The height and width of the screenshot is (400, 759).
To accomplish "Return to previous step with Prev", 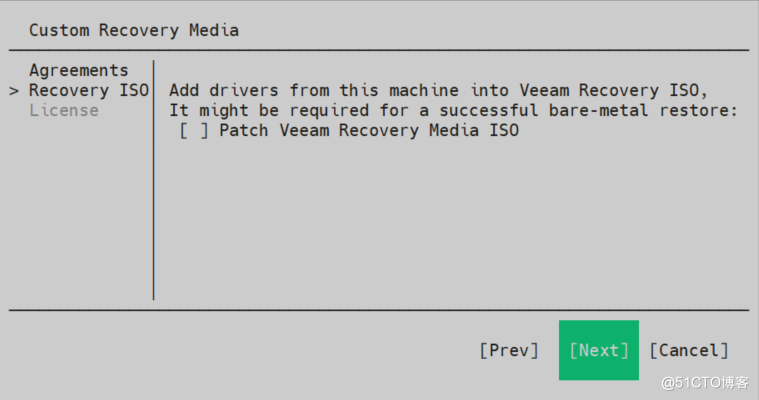I will pyautogui.click(x=509, y=350).
